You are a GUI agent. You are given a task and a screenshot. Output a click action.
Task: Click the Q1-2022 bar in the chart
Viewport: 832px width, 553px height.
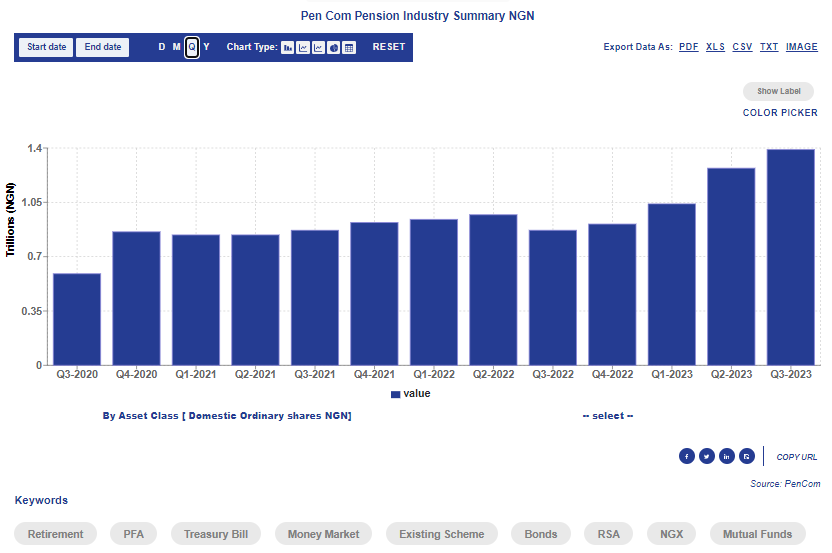point(434,292)
